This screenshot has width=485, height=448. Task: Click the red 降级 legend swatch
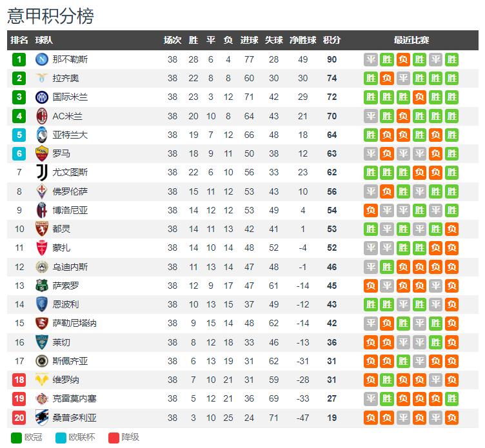coord(114,438)
